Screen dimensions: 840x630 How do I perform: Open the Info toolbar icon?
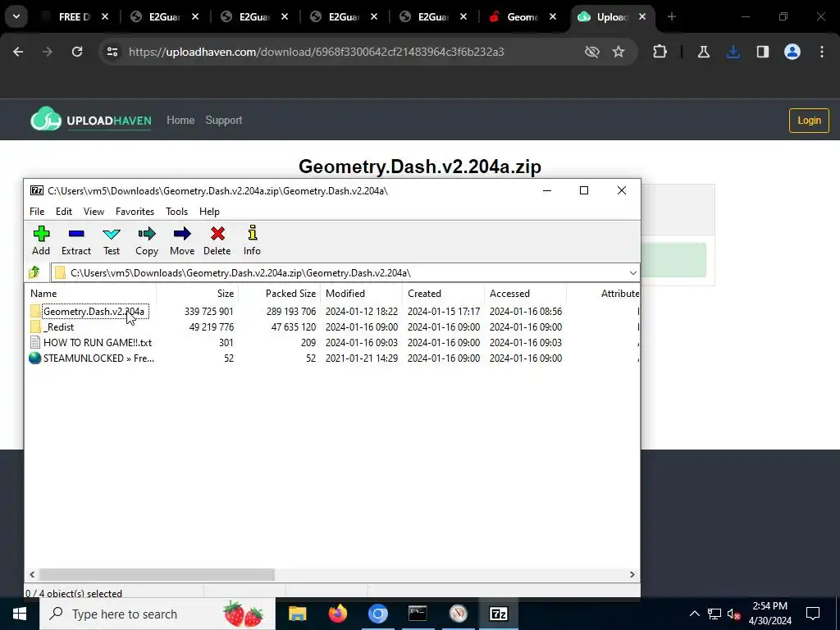[x=253, y=233]
